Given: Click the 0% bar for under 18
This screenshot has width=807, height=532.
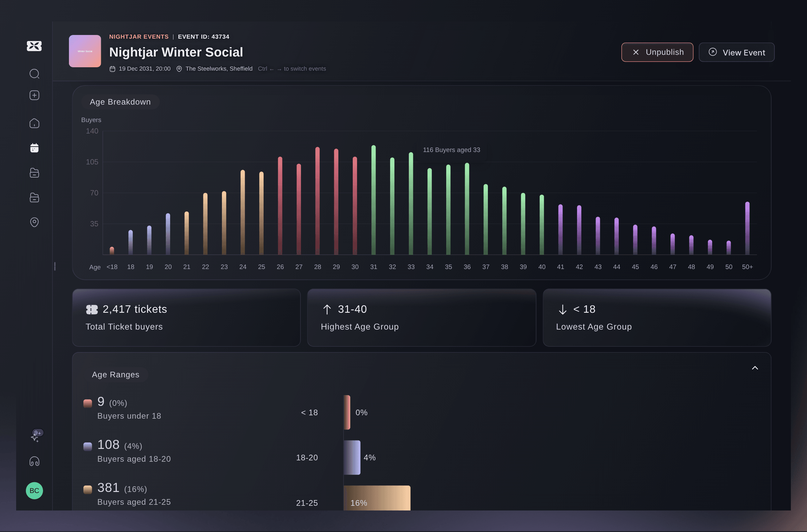Looking at the screenshot, I should tap(347, 412).
